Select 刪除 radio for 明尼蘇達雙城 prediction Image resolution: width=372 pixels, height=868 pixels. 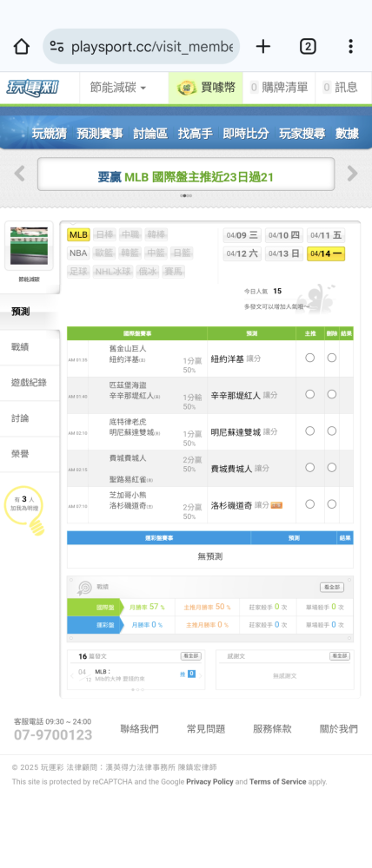[331, 431]
